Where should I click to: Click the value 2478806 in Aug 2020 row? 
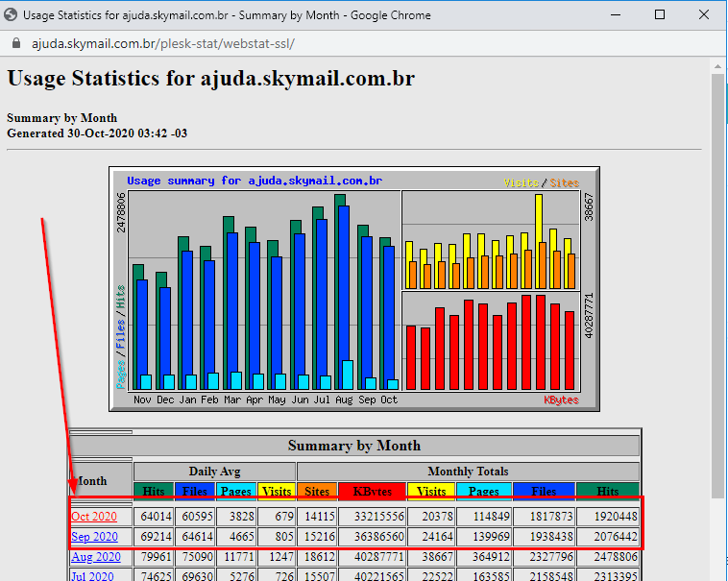pos(616,557)
